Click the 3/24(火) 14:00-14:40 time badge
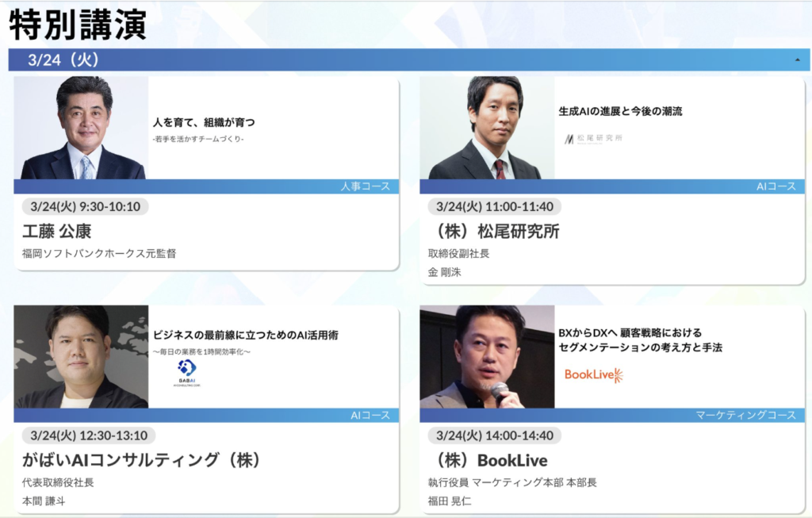 (494, 436)
